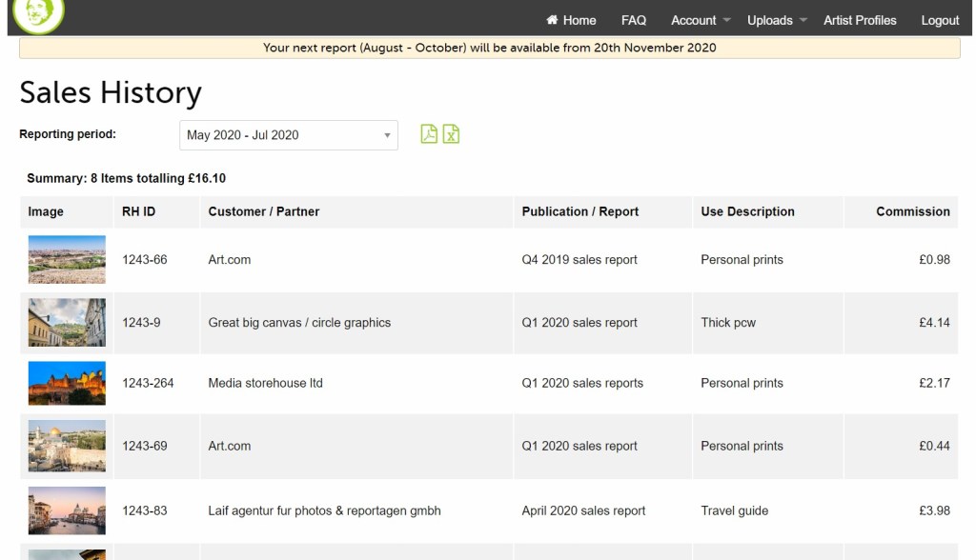Click the PDF export icon
Viewport: 976px width, 560px height.
point(429,134)
